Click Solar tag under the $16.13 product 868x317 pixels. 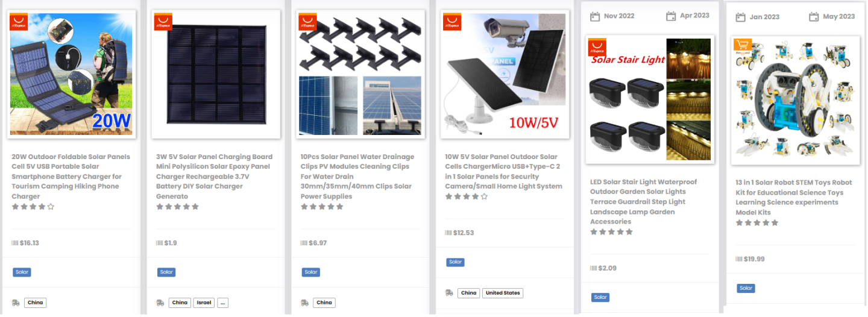pyautogui.click(x=22, y=272)
